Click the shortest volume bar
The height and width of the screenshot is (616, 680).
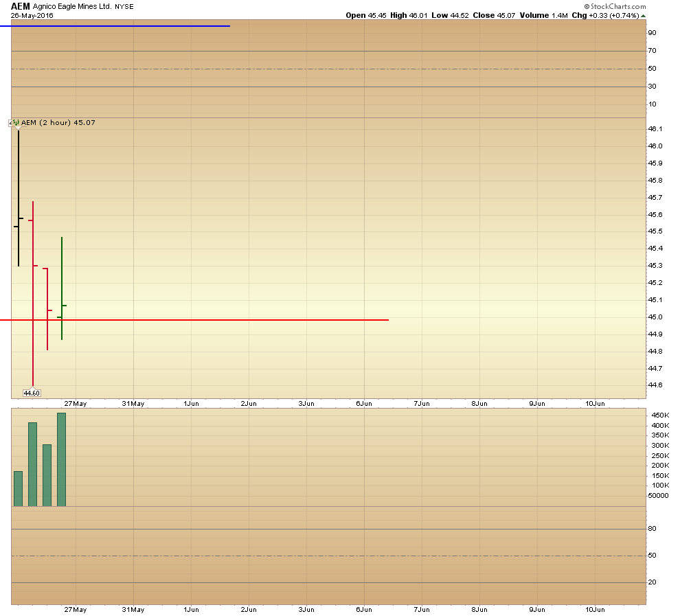click(19, 488)
